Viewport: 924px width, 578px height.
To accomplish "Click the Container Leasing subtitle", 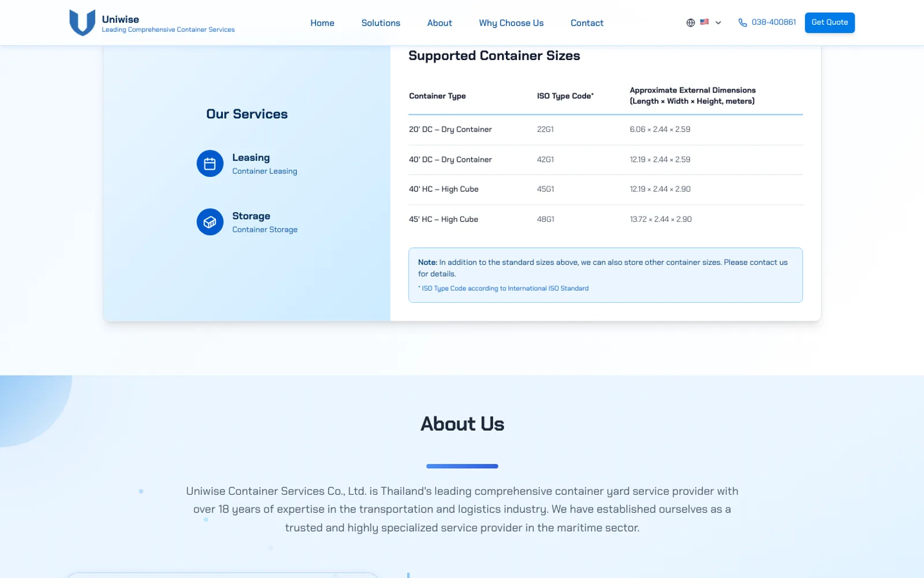I will pyautogui.click(x=264, y=171).
